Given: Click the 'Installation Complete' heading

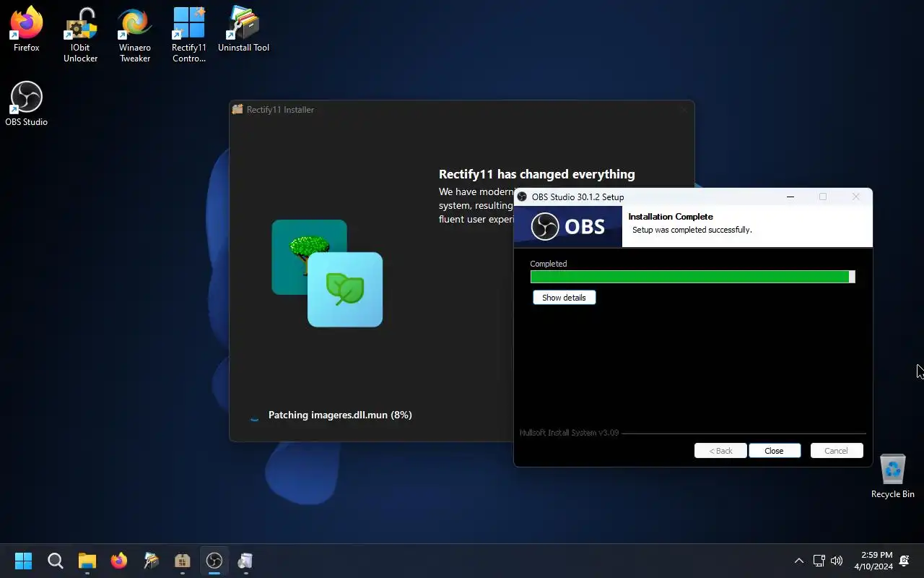Looking at the screenshot, I should pyautogui.click(x=671, y=217).
